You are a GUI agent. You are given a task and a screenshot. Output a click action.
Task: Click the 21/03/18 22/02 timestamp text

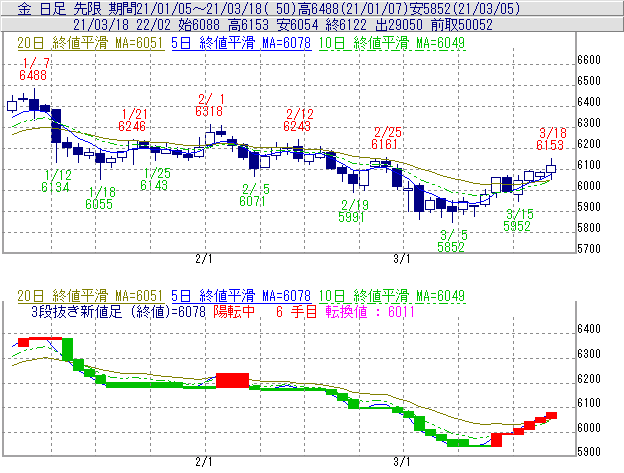(x=121, y=25)
